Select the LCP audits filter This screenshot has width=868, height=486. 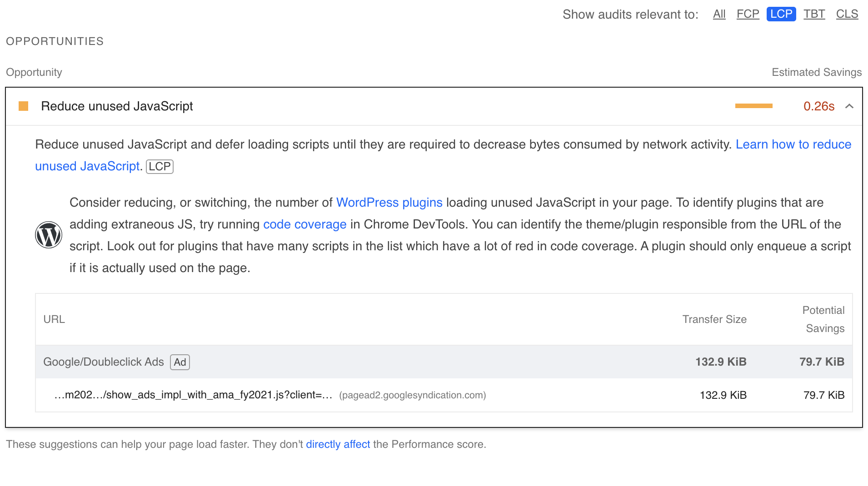click(x=781, y=14)
